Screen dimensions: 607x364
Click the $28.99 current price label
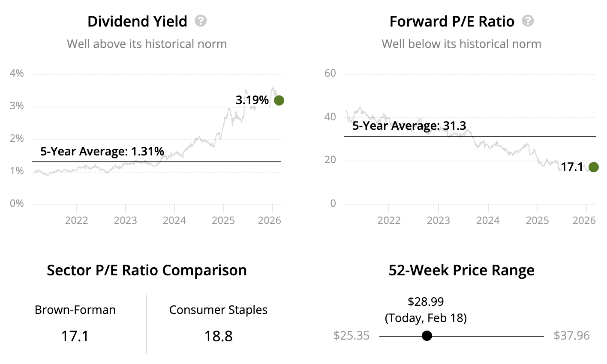click(426, 301)
